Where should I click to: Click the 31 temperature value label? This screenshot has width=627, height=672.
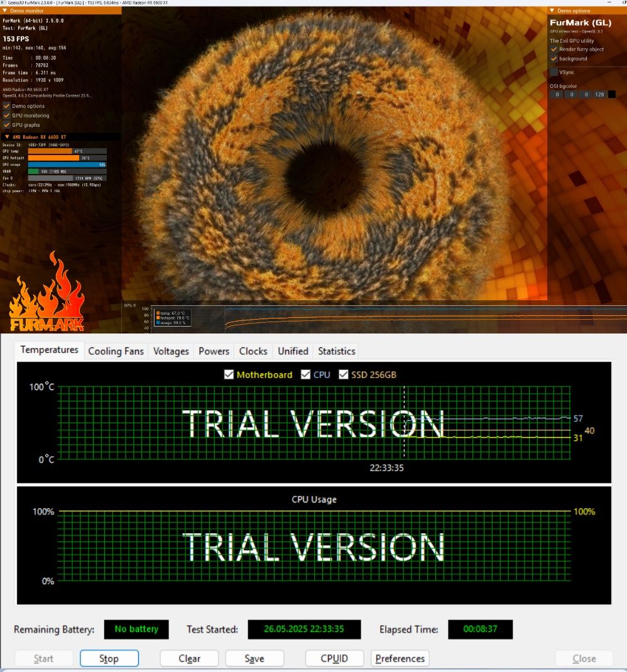(578, 438)
